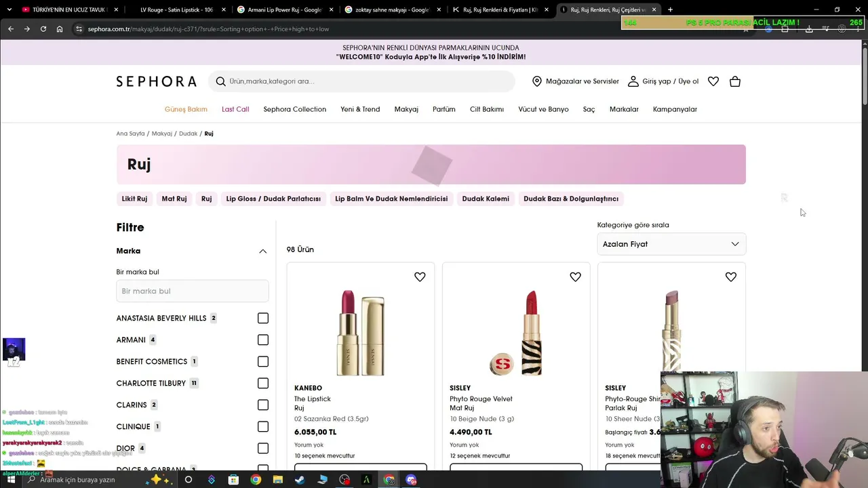This screenshot has width=868, height=488.
Task: Select the Dudak Bazı & Dolgunlaştırıcı chip
Action: point(571,199)
